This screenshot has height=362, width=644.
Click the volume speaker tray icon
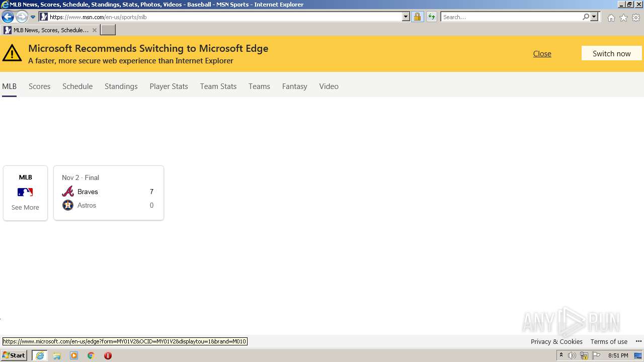pyautogui.click(x=572, y=355)
